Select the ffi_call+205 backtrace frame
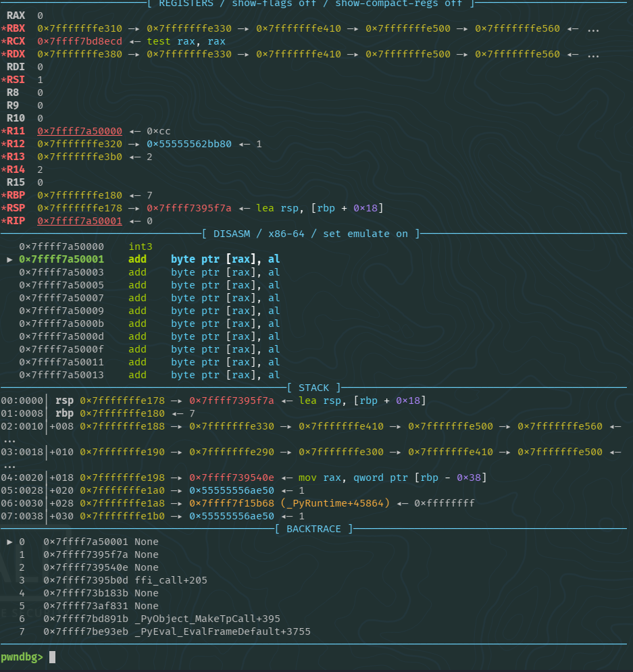The width and height of the screenshot is (633, 672). (170, 580)
